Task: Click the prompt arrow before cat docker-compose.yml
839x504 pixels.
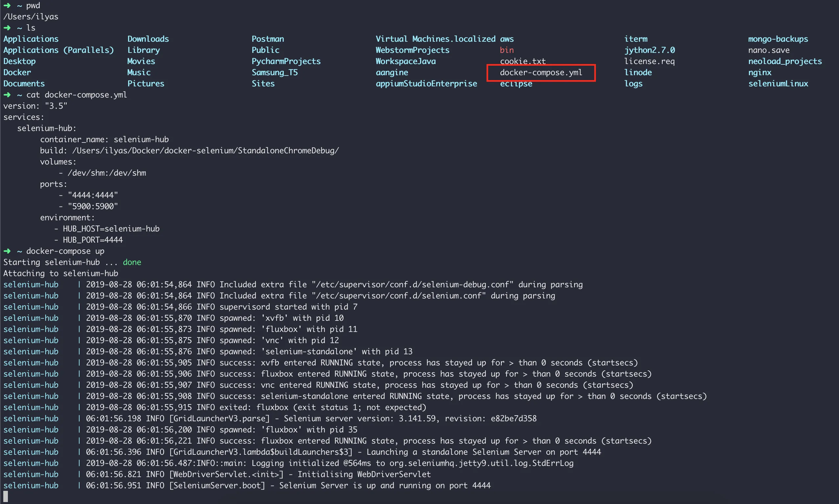Action: tap(7, 95)
